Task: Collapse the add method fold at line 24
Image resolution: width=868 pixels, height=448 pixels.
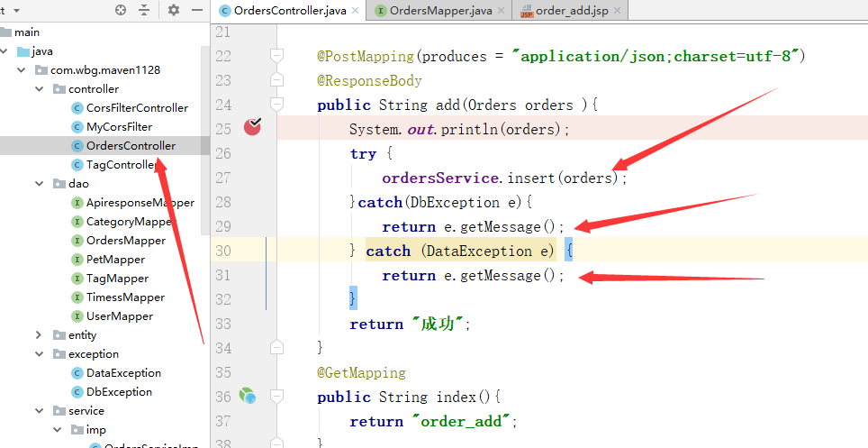Action: point(276,105)
